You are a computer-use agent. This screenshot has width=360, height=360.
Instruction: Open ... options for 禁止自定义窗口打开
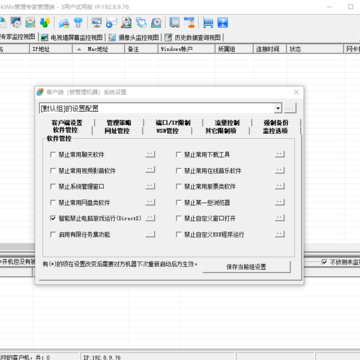(280, 218)
